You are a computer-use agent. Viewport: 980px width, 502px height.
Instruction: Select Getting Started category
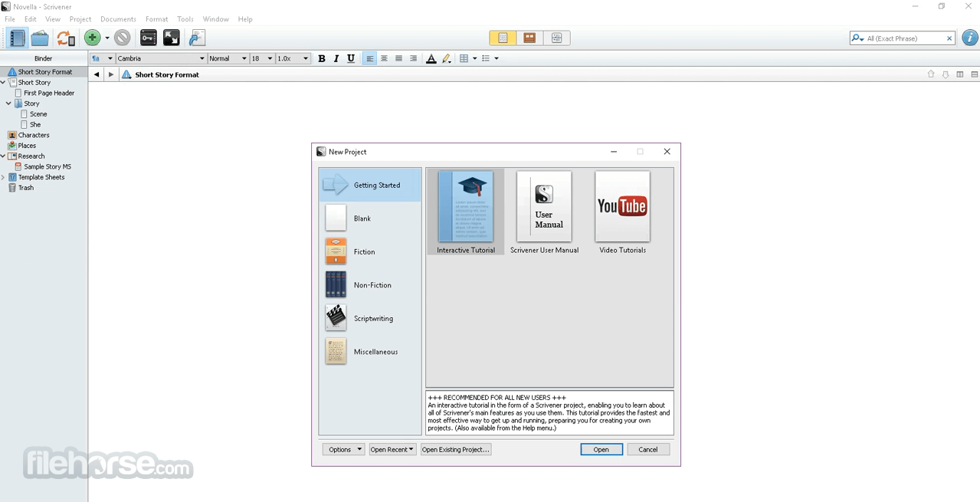point(370,185)
